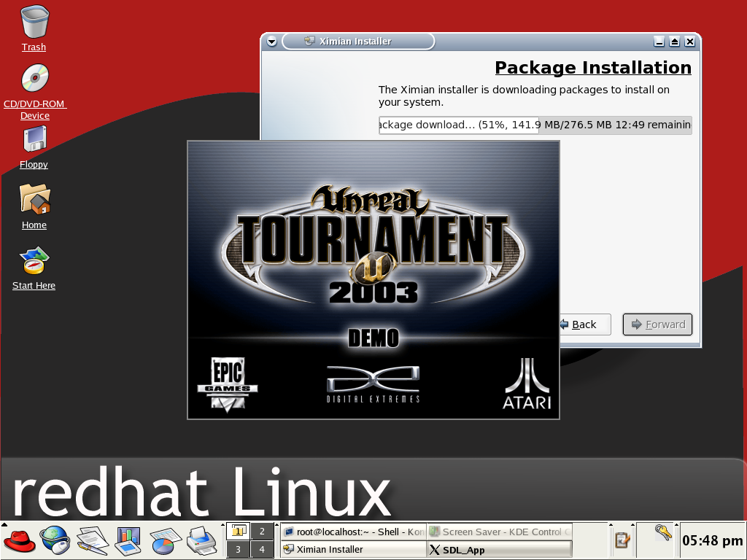The image size is (747, 560).
Task: Click the Forward button in Ximian Installer
Action: [657, 324]
